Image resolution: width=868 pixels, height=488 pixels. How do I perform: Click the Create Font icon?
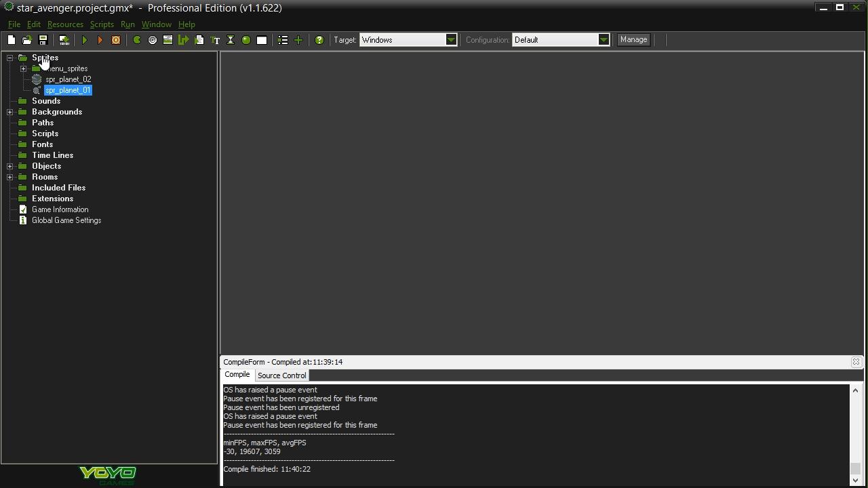[215, 40]
